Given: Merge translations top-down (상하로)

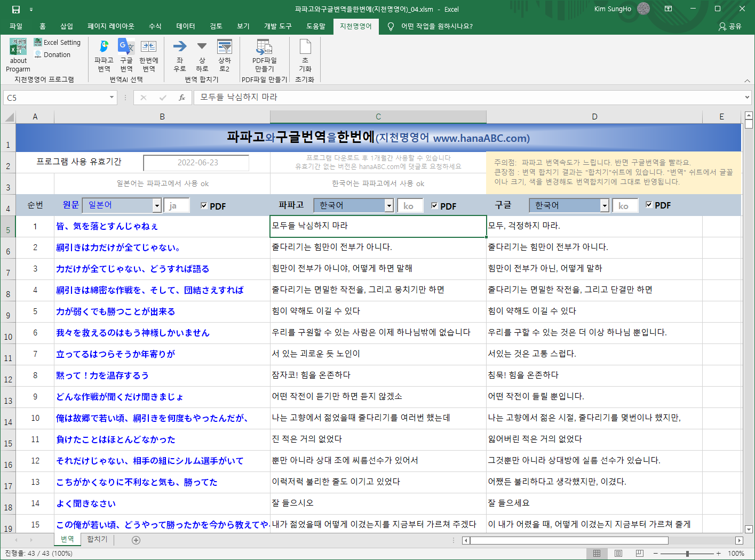Looking at the screenshot, I should pos(202,55).
